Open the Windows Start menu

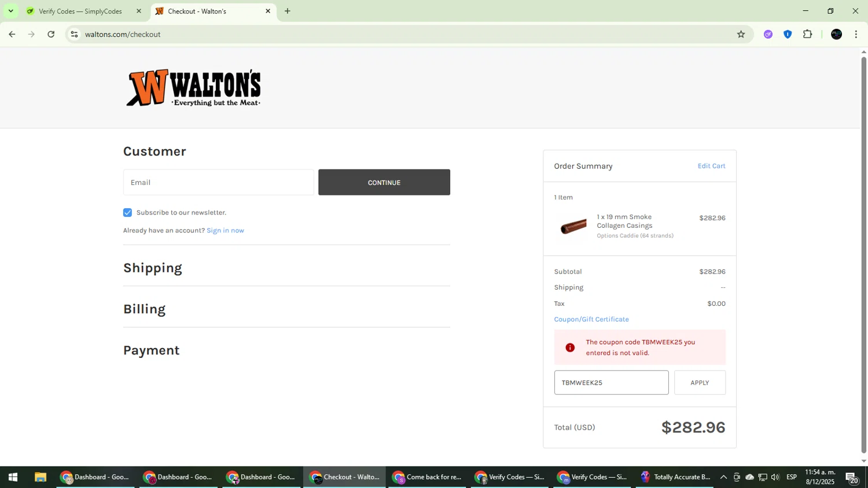click(13, 477)
